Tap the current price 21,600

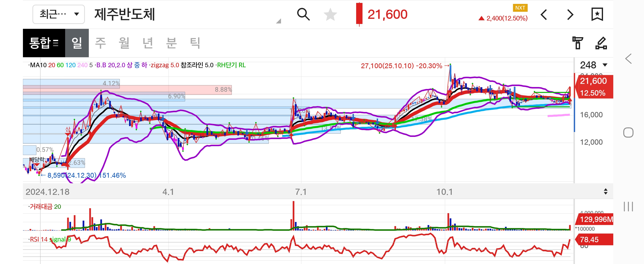(387, 14)
